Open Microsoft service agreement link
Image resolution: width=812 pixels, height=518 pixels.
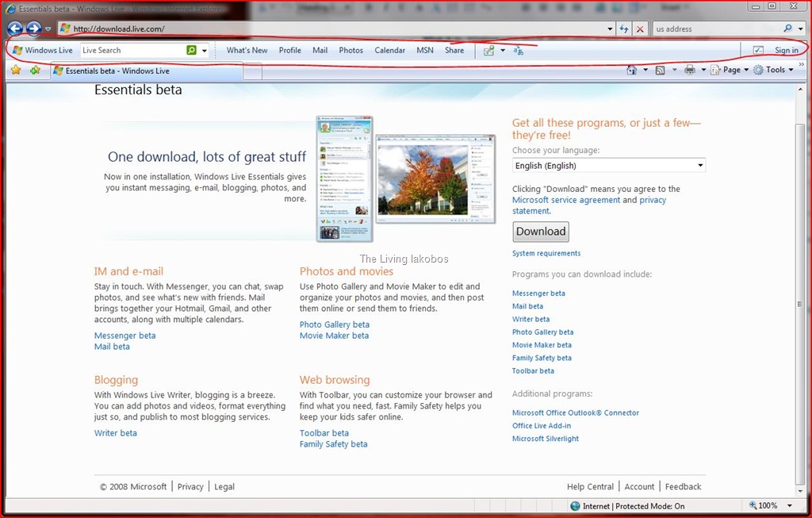coord(566,200)
